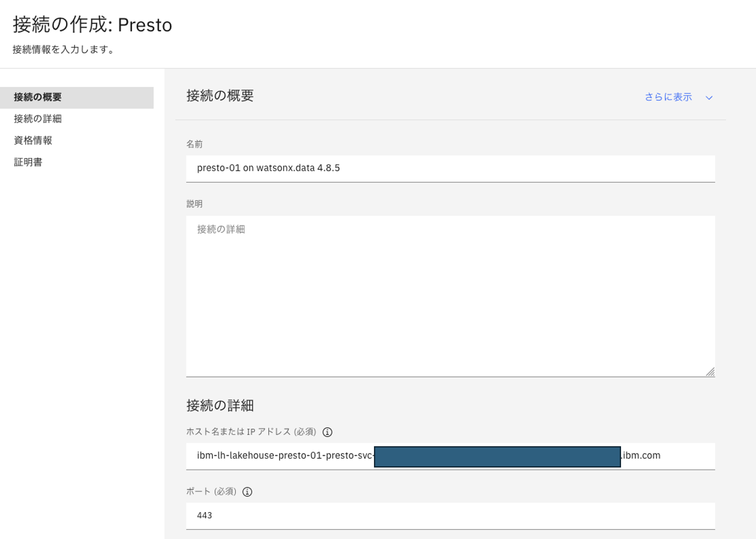756x539 pixels.
Task: Click the 接続の概要 section heading
Action: 220,96
